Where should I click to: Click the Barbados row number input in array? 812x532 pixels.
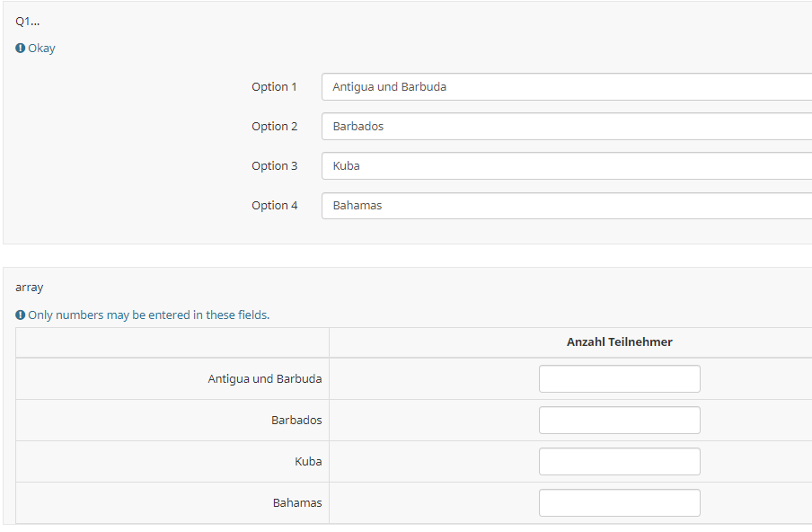(x=619, y=421)
